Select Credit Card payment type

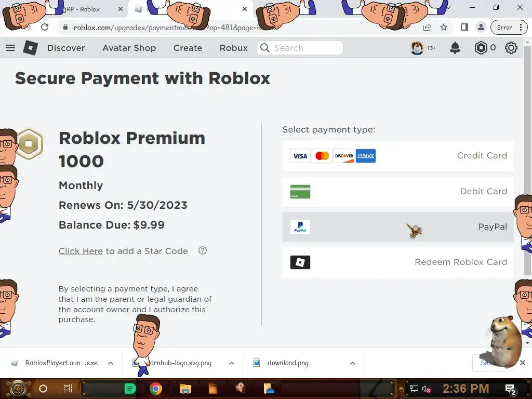398,156
